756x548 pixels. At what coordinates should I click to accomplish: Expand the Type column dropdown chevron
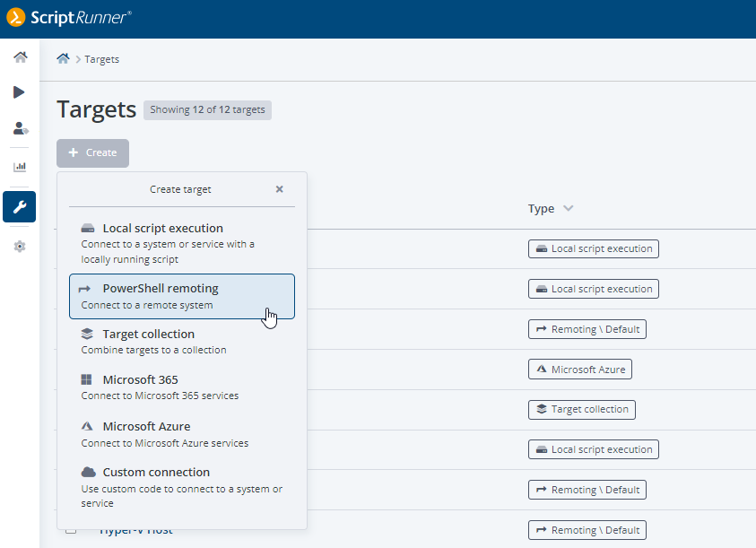[x=569, y=208]
